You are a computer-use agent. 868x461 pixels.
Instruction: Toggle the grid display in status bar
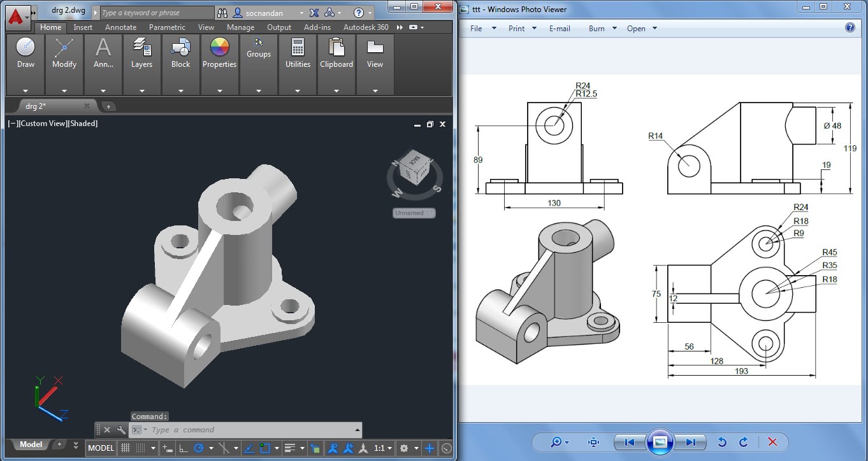coord(126,448)
